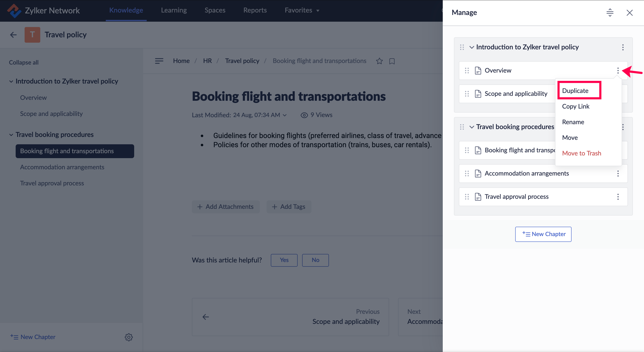Image resolution: width=644 pixels, height=352 pixels.
Task: Open chapter settings gear icon
Action: click(129, 337)
